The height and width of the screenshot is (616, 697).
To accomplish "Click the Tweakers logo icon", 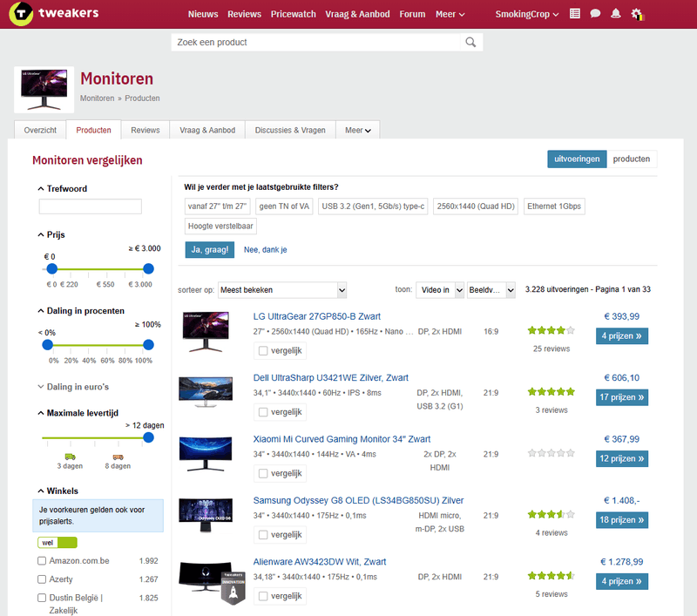I will pyautogui.click(x=21, y=13).
